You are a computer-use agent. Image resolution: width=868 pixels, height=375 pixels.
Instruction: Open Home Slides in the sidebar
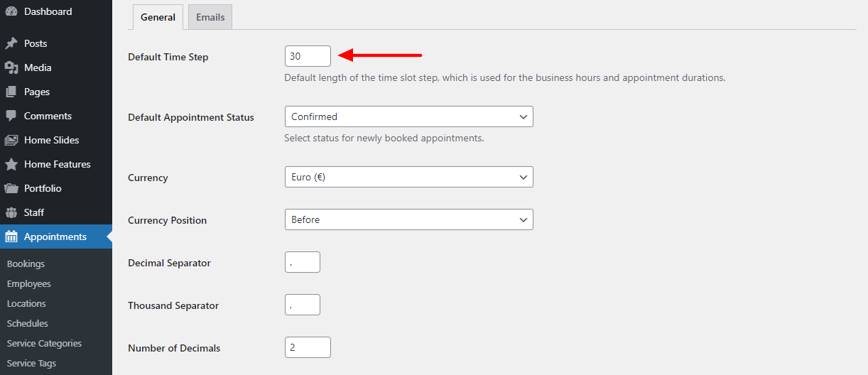click(56, 140)
